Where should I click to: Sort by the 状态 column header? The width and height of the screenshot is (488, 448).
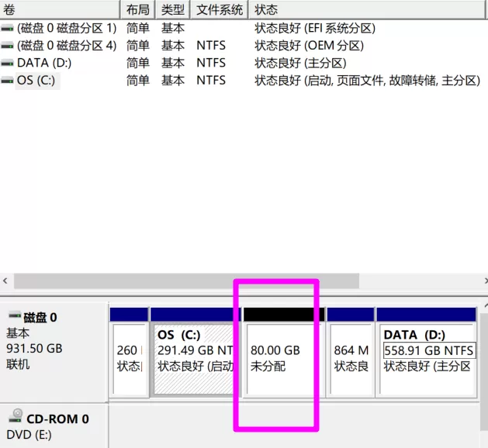367,9
